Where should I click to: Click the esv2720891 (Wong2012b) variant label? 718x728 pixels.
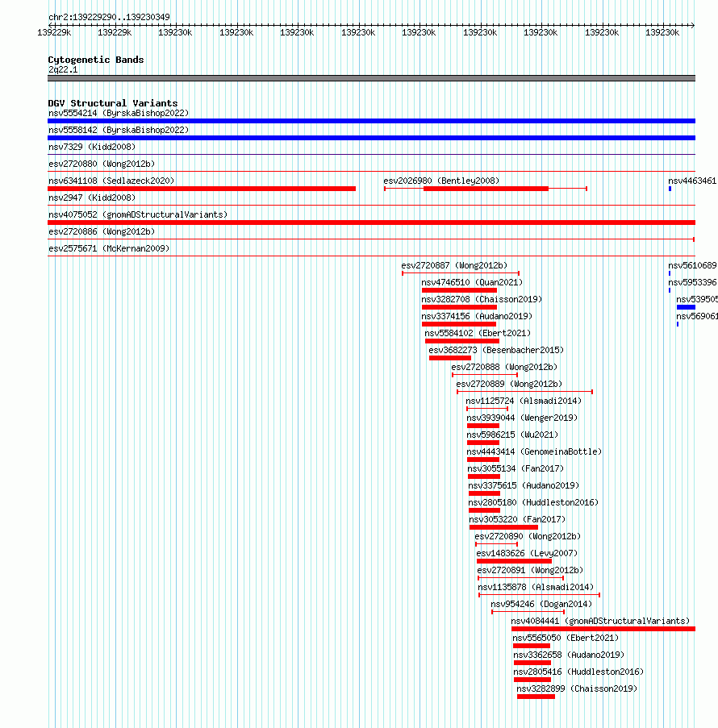(x=530, y=571)
